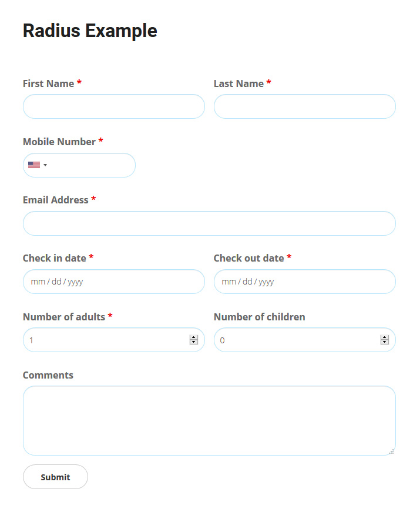420x512 pixels.
Task: Open the Check out date field
Action: click(x=304, y=282)
